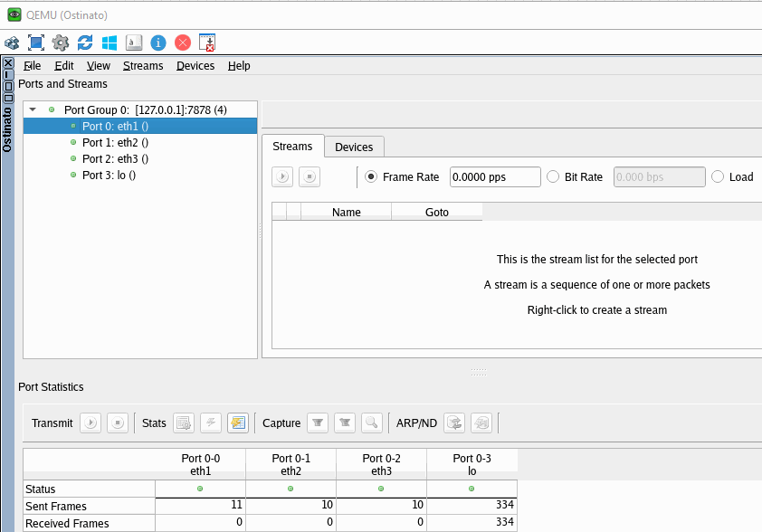
Task: Start transmit in Port Statistics toolbar
Action: tap(90, 423)
